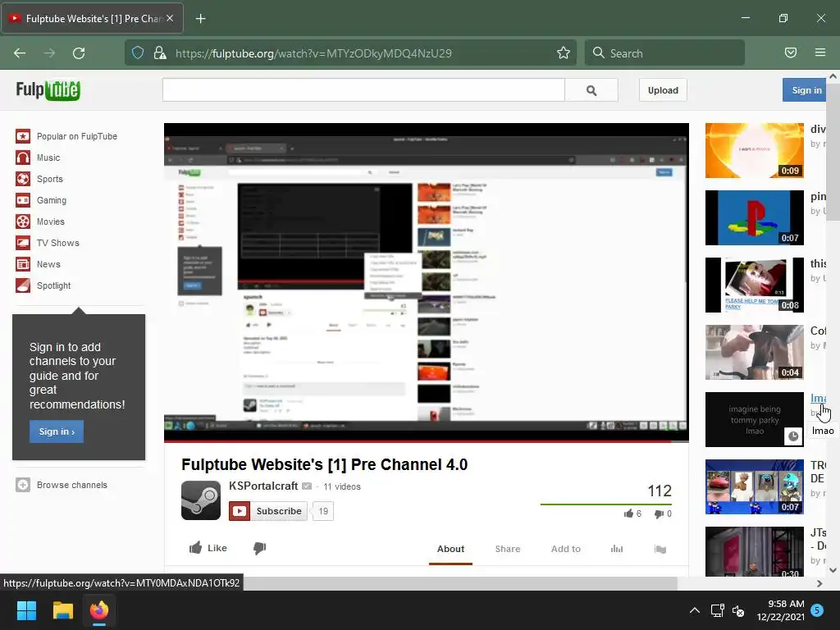Select the Spotlight icon
Image resolution: width=840 pixels, height=630 pixels.
tap(22, 285)
